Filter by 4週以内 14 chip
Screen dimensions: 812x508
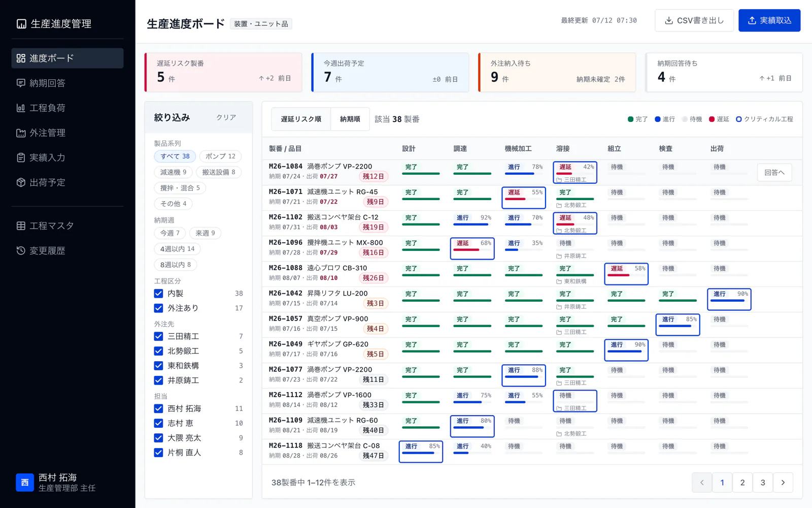point(178,249)
